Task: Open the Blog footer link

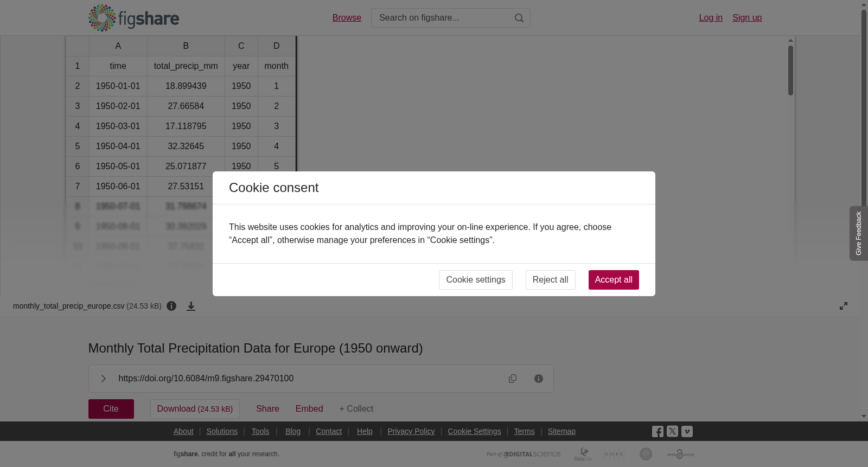Action: [293, 431]
